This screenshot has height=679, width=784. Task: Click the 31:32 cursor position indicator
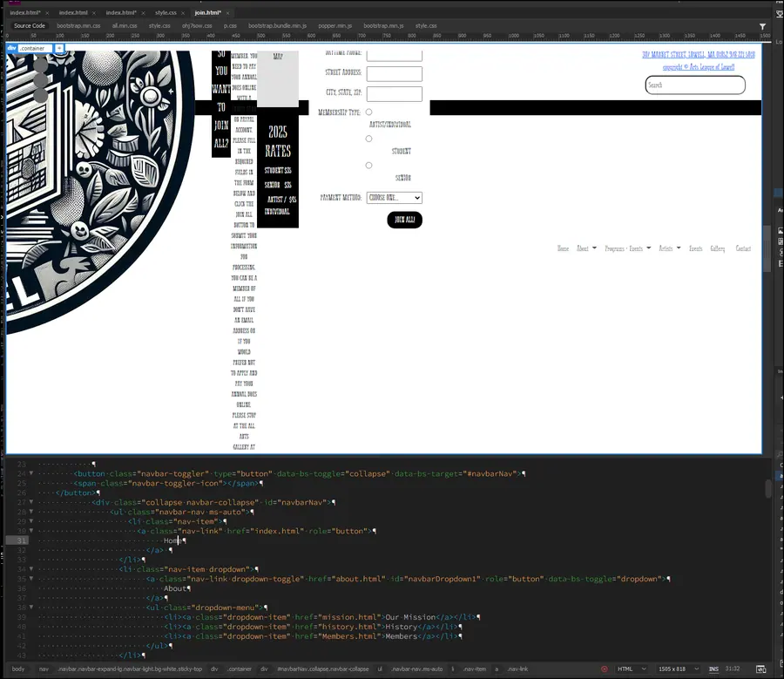pos(733,669)
